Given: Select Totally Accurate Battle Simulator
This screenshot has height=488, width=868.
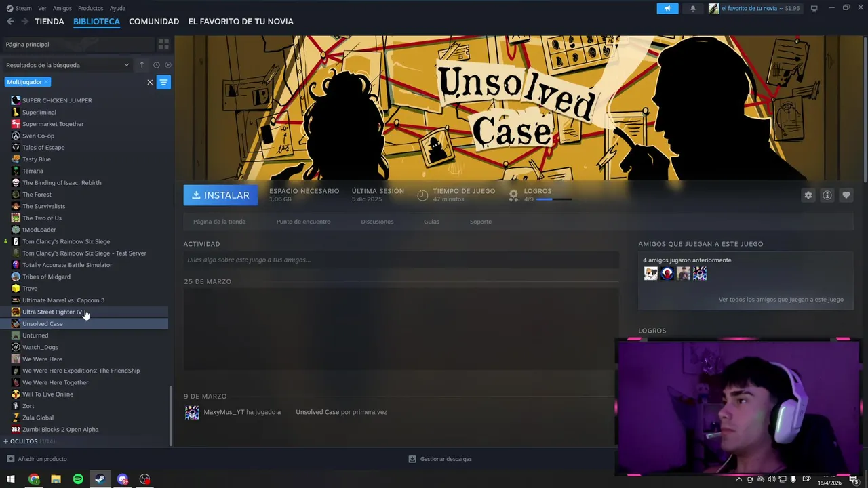Looking at the screenshot, I should point(67,265).
